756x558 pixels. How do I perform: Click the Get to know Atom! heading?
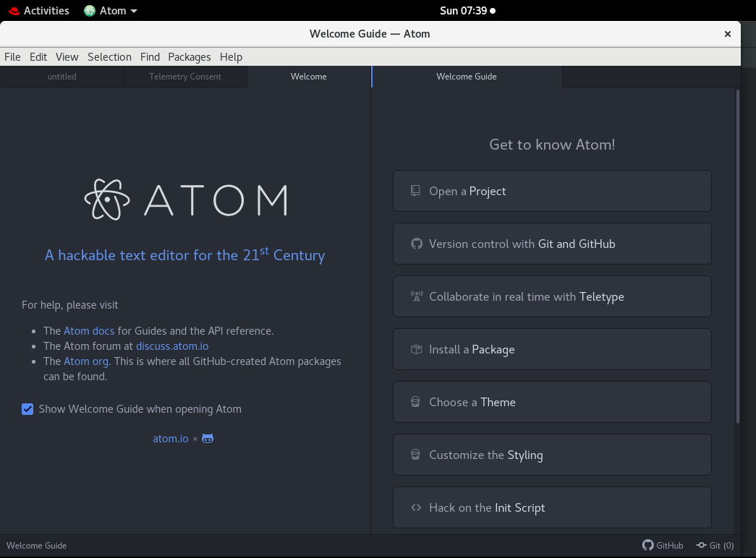552,145
